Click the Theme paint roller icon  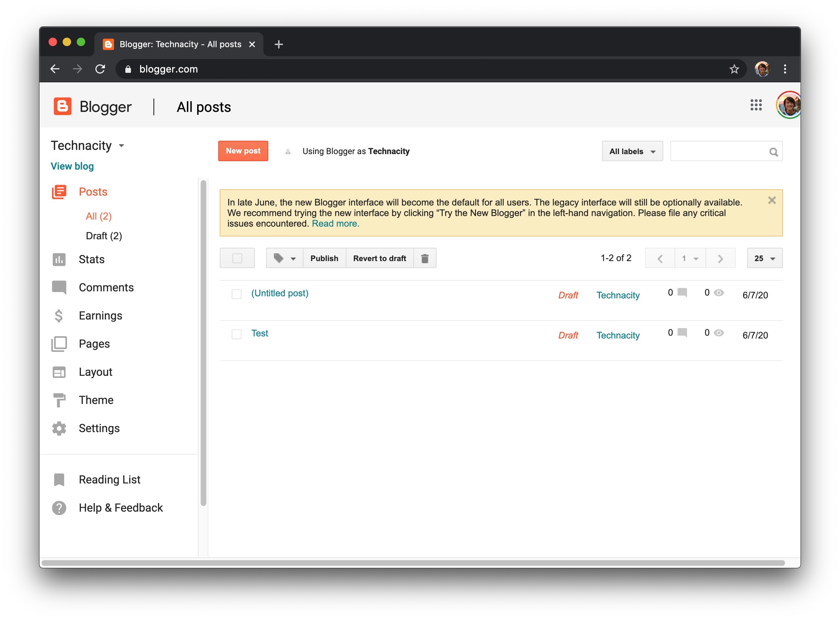point(59,400)
